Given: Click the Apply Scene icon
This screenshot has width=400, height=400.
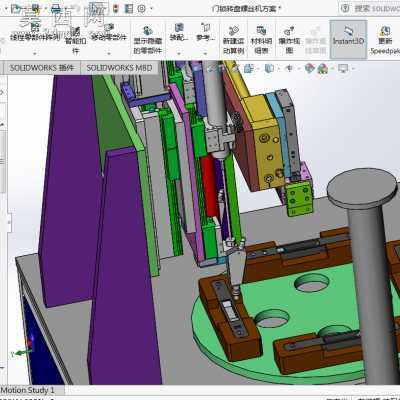Looking at the screenshot, I should click(x=322, y=69).
